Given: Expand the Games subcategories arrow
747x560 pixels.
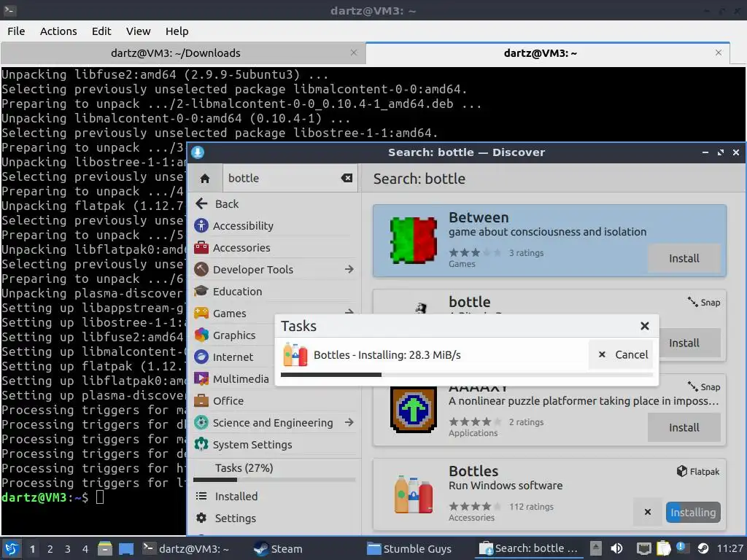Looking at the screenshot, I should pyautogui.click(x=349, y=311).
